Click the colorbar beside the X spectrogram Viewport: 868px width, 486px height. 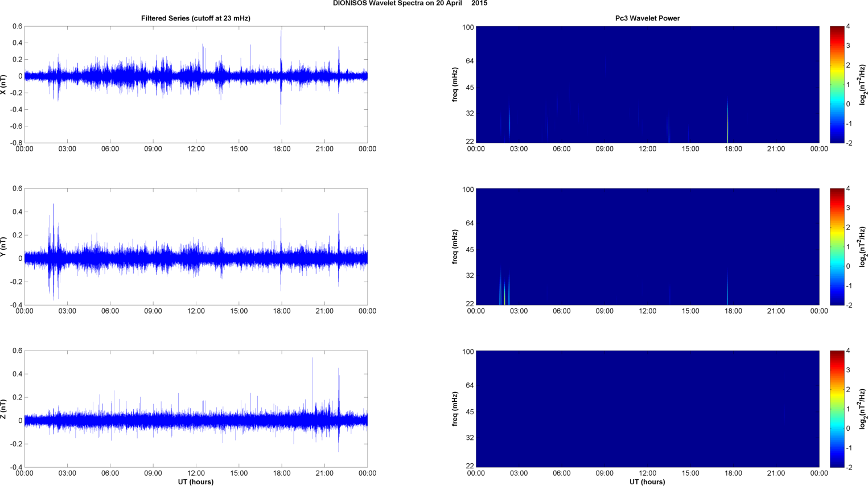point(837,84)
